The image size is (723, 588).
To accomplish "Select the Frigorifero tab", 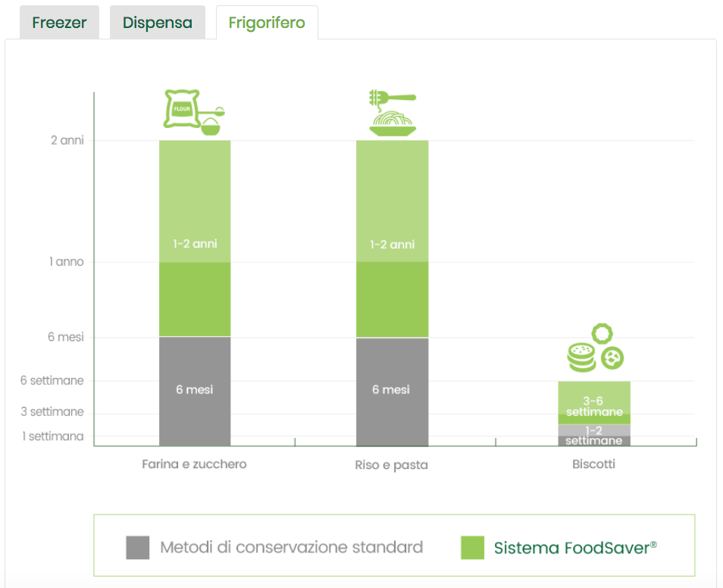I will [x=267, y=23].
